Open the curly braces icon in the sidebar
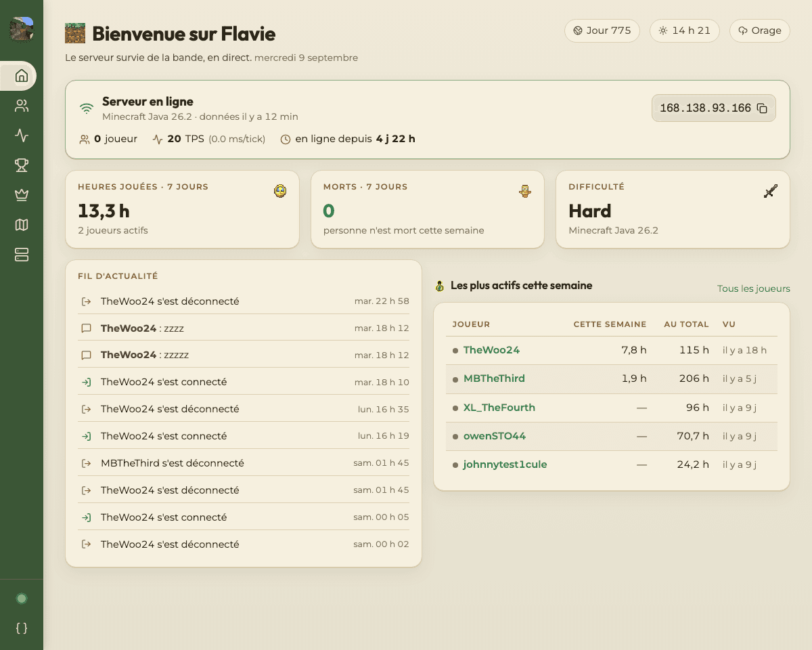Viewport: 812px width, 650px height. pyautogui.click(x=22, y=628)
